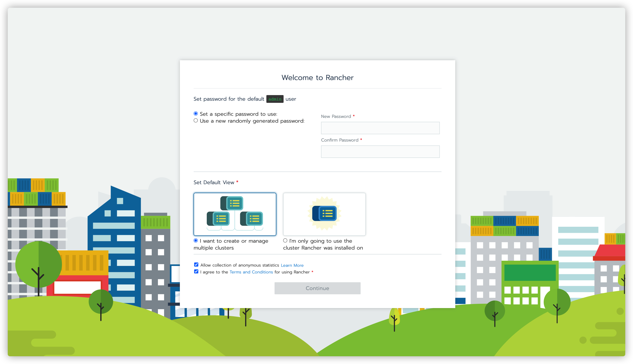633x364 pixels.
Task: Select 'I want to create or manage multiple clusters' radio
Action: pos(196,241)
